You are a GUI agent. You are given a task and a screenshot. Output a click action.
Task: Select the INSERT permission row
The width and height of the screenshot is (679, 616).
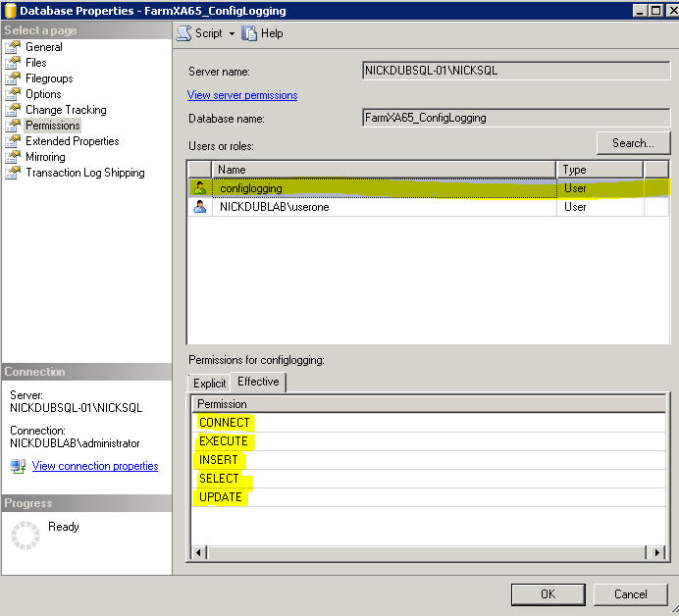tap(428, 460)
